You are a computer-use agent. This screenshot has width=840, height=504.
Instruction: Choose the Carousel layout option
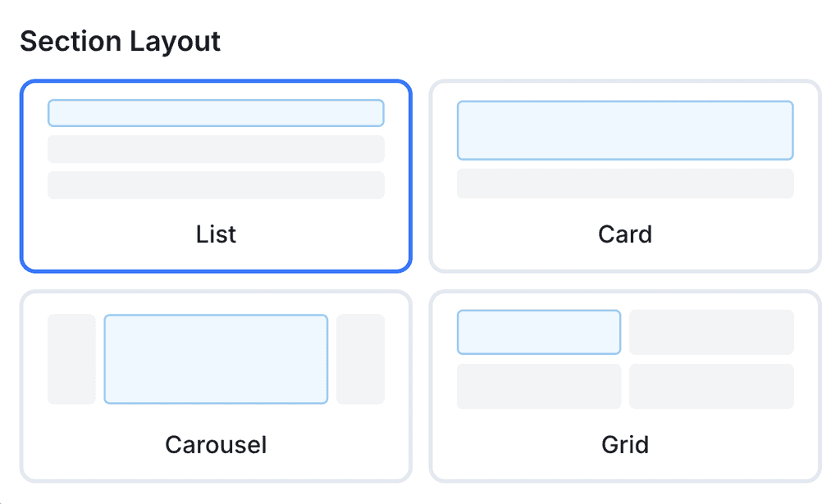(x=216, y=385)
